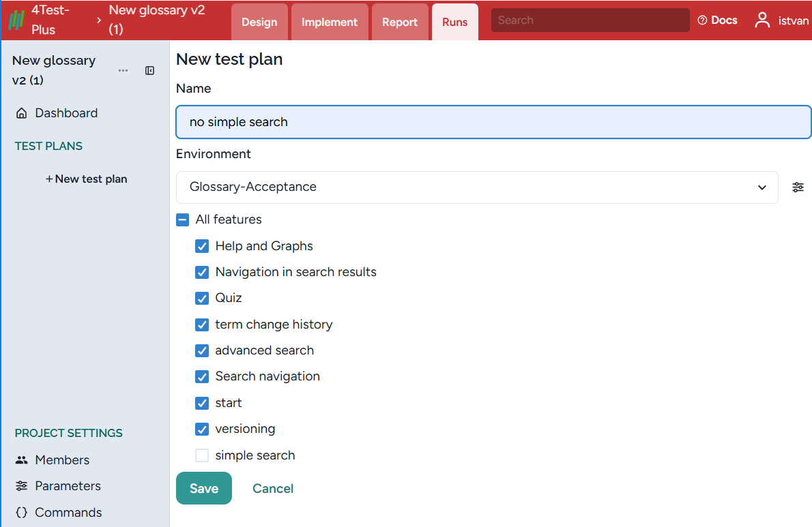Image resolution: width=812 pixels, height=527 pixels.
Task: Open the Report tab
Action: pos(400,22)
